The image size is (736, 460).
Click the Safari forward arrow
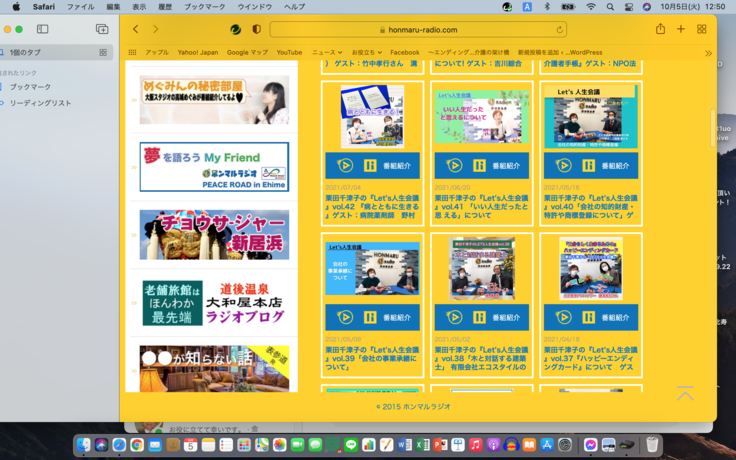[x=155, y=30]
